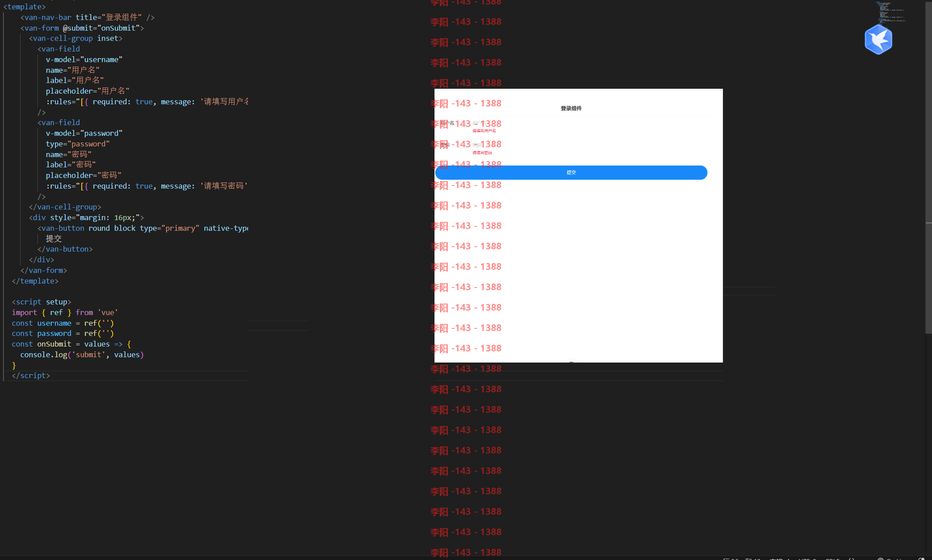Click the type="password" line
The image size is (932, 560).
pos(78,144)
